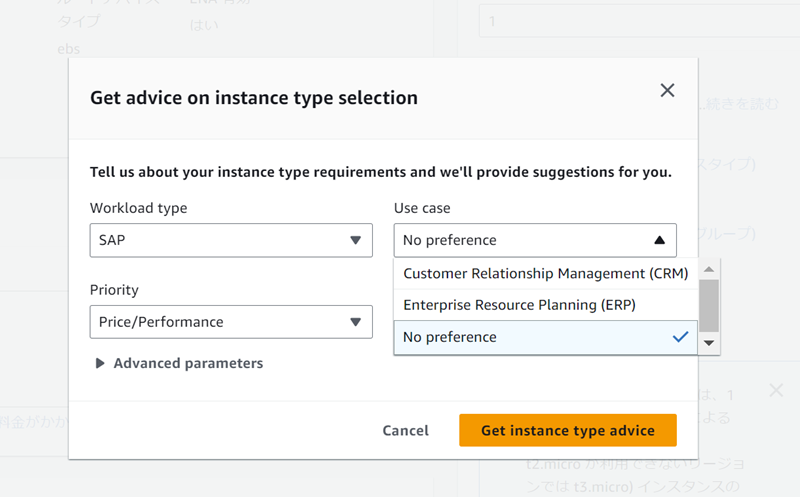Expand the Advanced parameters section
The width and height of the screenshot is (800, 497).
tap(179, 363)
